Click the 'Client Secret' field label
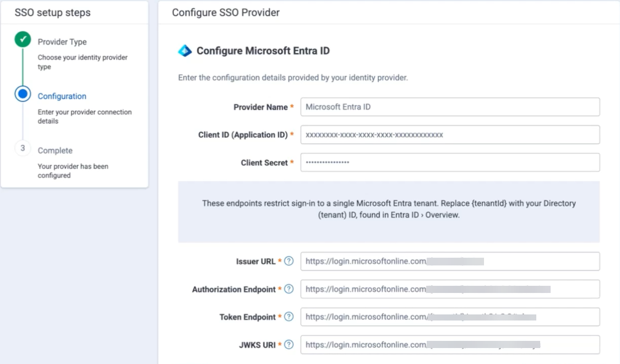620x364 pixels. (x=264, y=162)
